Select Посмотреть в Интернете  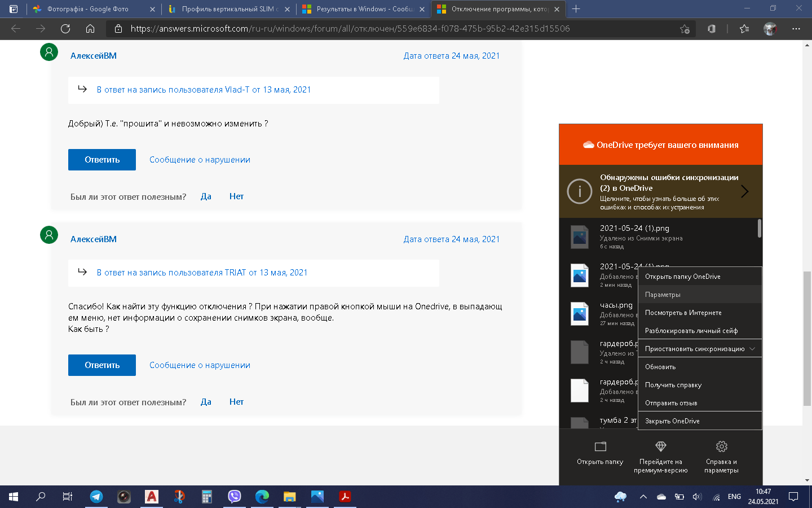[x=700, y=313]
